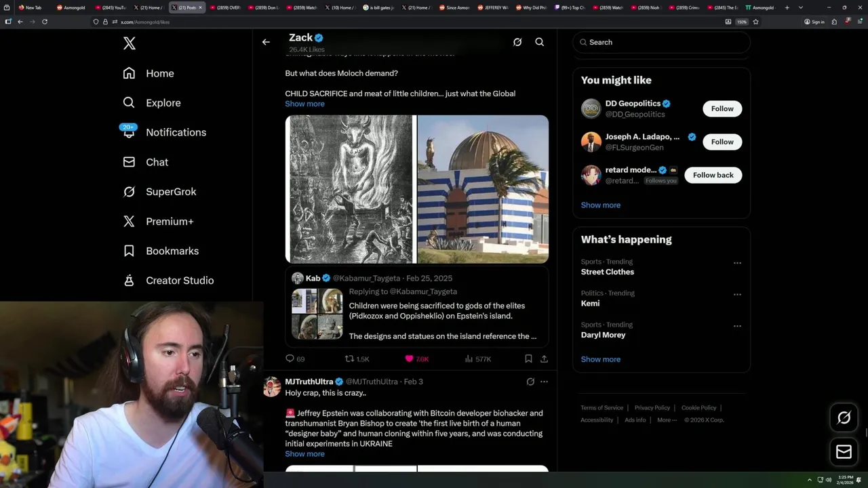Open the Daryl Morey trend
The height and width of the screenshot is (488, 868).
[x=603, y=335]
